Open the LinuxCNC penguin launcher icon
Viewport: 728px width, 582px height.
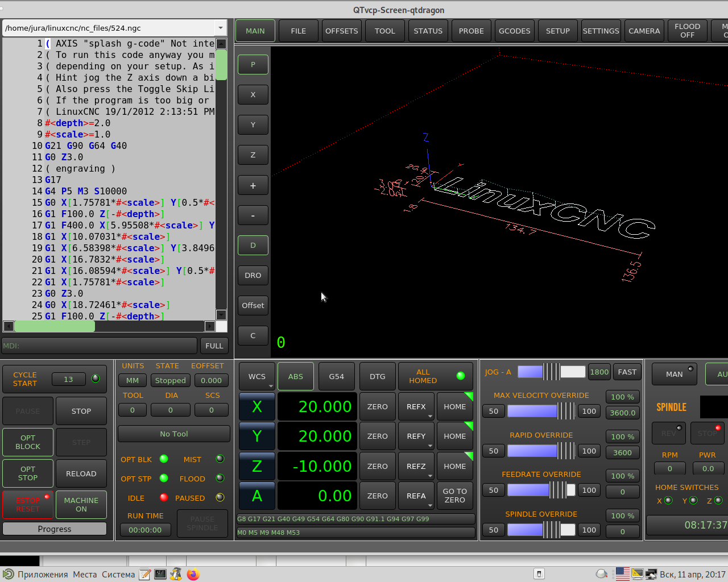click(x=176, y=574)
